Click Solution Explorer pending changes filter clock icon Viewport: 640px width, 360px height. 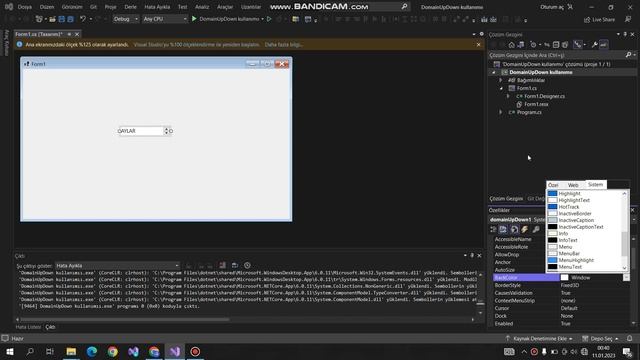coord(533,45)
